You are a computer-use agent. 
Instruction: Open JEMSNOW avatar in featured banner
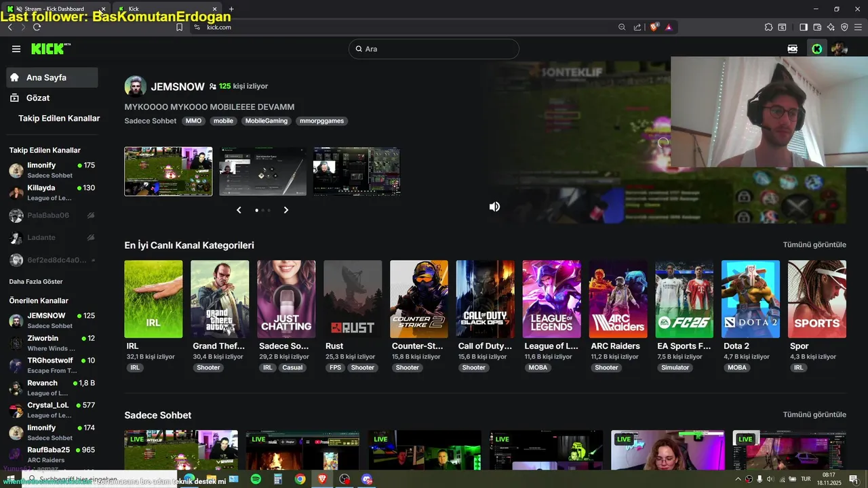click(136, 87)
